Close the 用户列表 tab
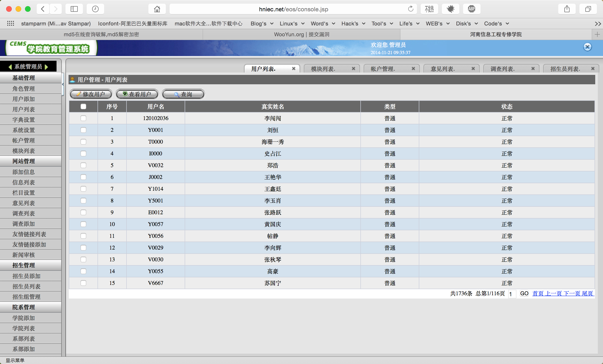603x364 pixels. tap(294, 69)
